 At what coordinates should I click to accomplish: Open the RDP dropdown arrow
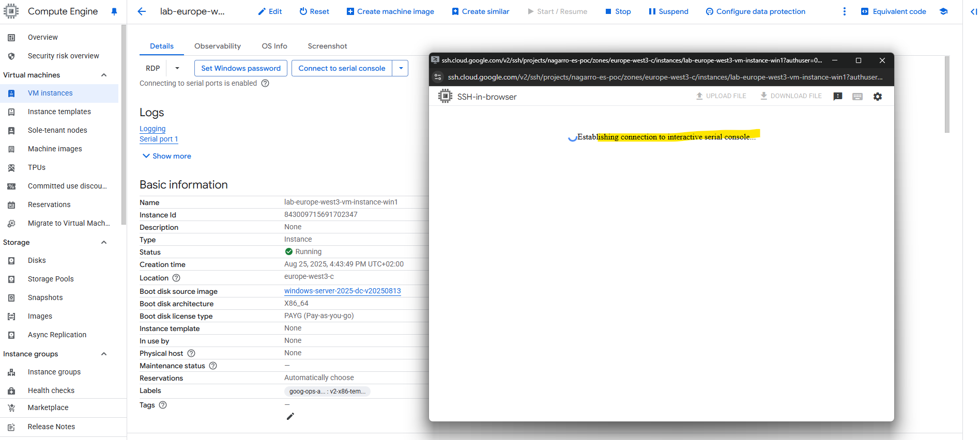177,68
